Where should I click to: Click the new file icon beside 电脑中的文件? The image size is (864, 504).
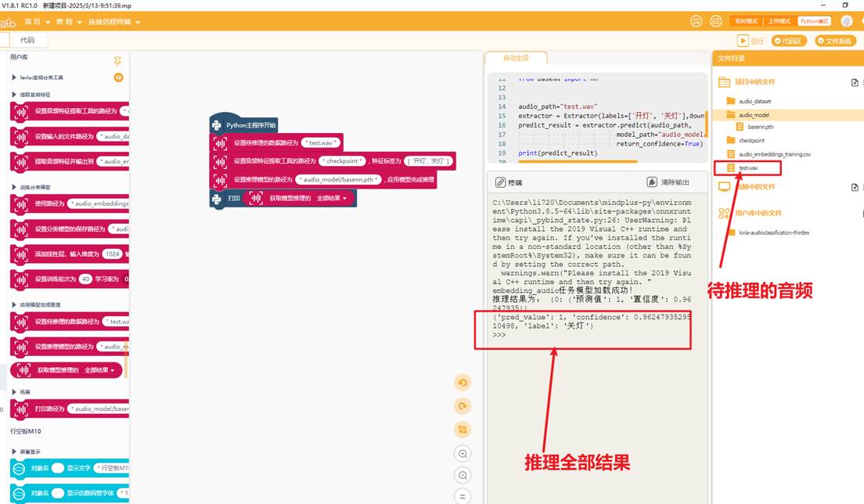[855, 187]
